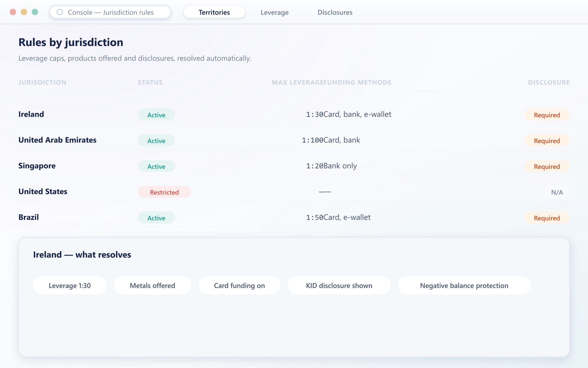Click the Status column header
This screenshot has width=588, height=368.
coord(150,82)
